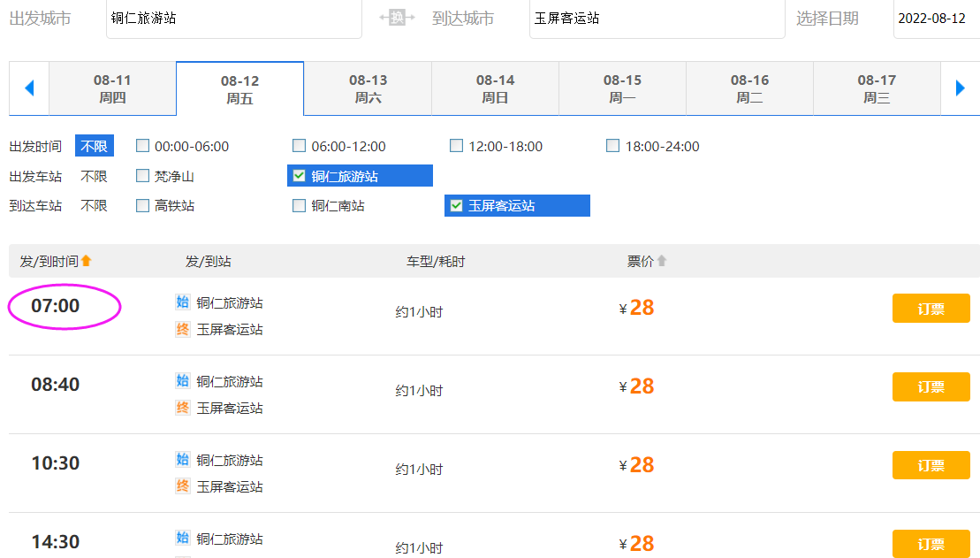Click the 终 icon of 08:40 trip
Image resolution: width=980 pixels, height=558 pixels.
(183, 408)
